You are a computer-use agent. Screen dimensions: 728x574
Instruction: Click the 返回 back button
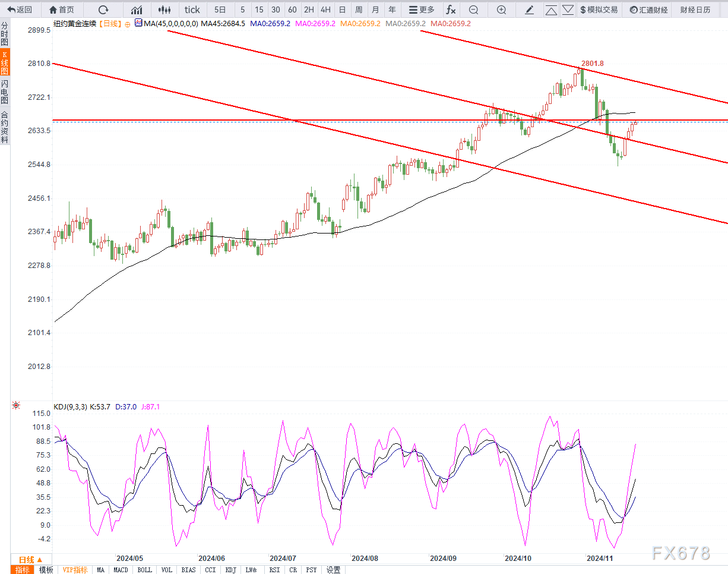[20, 10]
